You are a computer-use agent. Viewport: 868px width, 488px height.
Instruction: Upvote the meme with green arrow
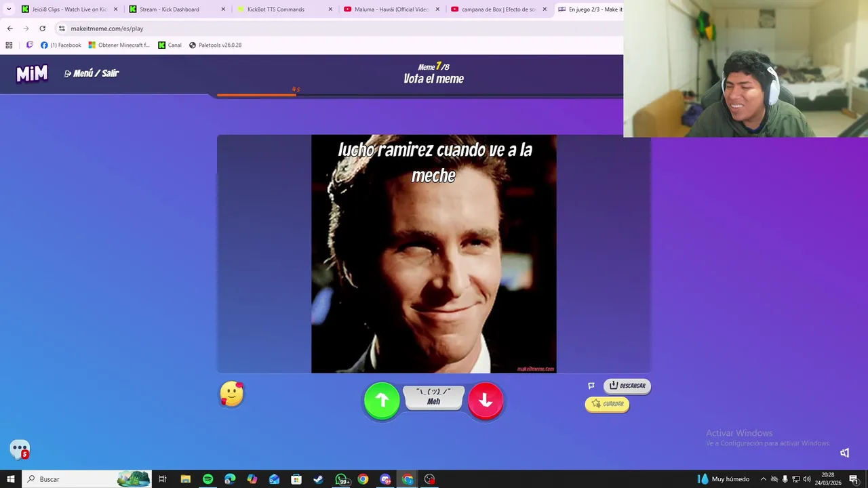click(382, 400)
